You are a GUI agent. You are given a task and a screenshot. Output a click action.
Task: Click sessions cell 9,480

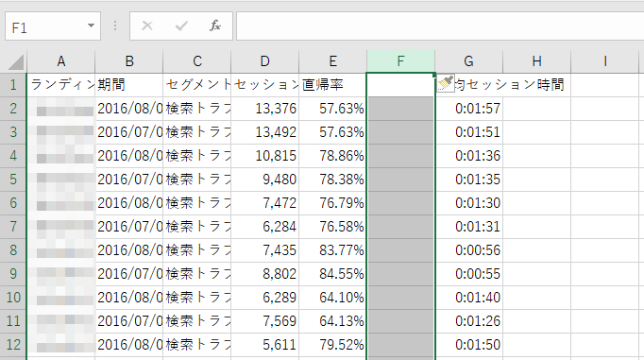[265, 180]
